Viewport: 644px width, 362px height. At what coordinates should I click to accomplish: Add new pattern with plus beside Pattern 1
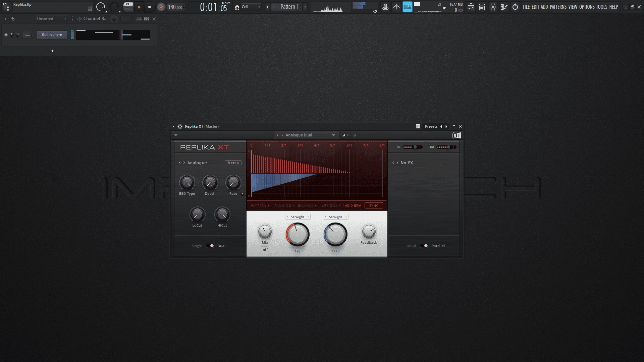pyautogui.click(x=305, y=7)
